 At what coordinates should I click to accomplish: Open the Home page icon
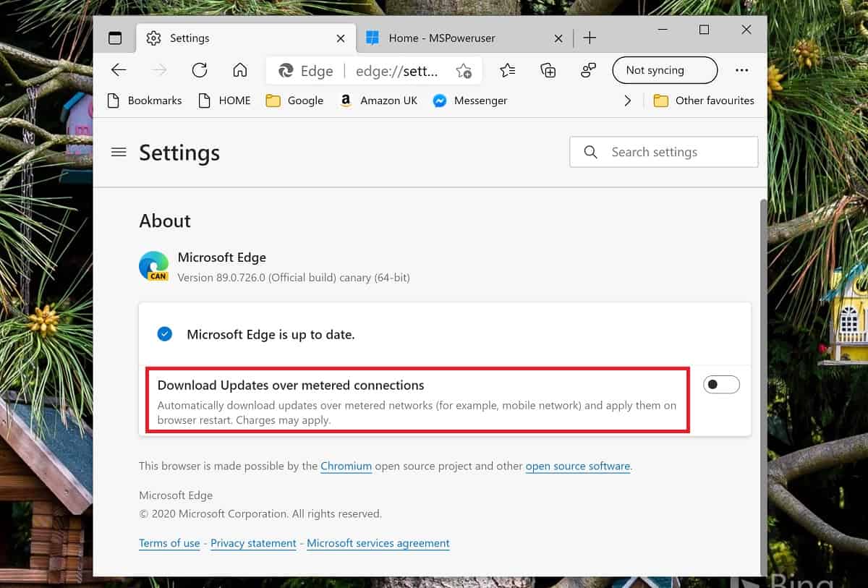(x=240, y=70)
